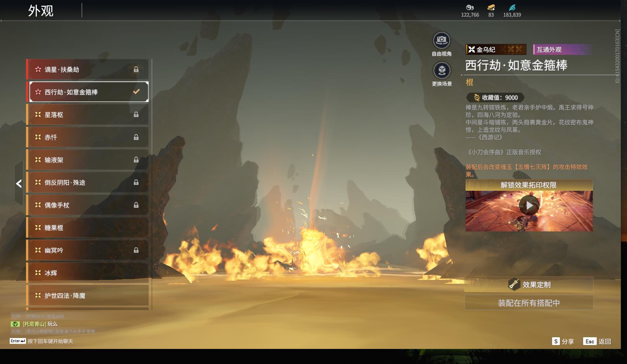Click the red star icon on 滴星·扶桑劫
Image resolution: width=627 pixels, height=364 pixels.
tap(38, 69)
